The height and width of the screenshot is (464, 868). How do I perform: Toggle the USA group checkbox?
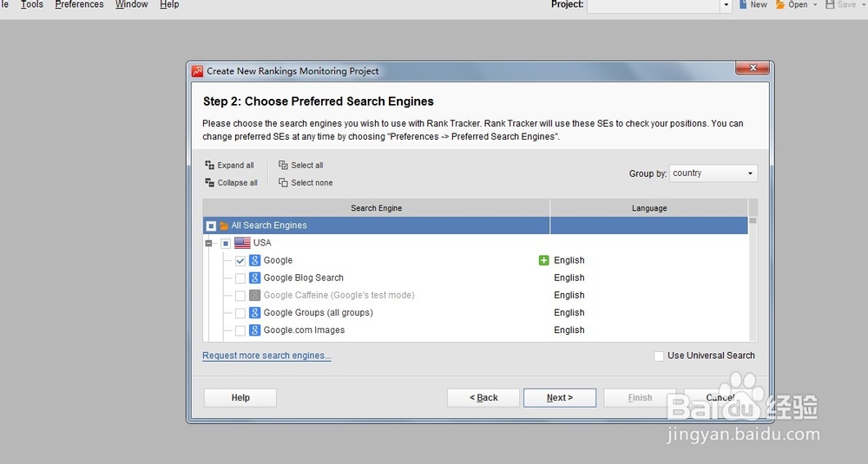click(226, 244)
